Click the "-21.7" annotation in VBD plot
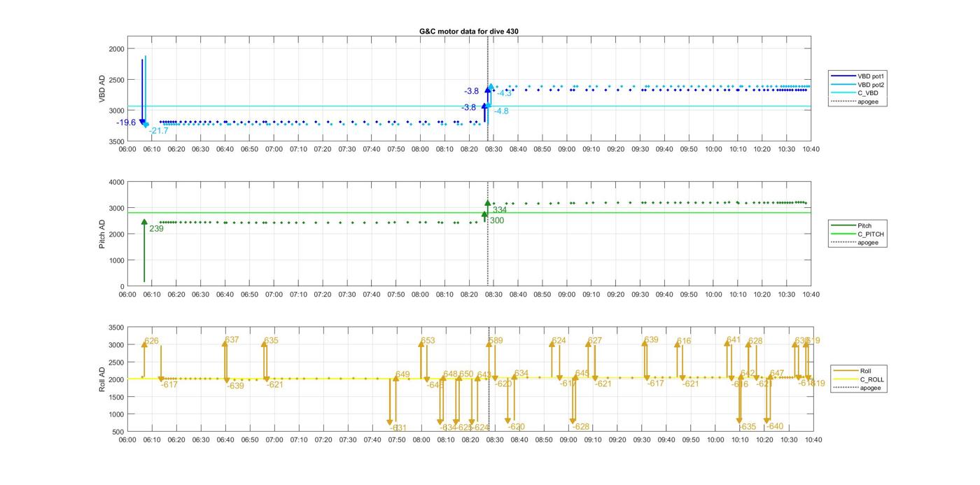 (158, 131)
